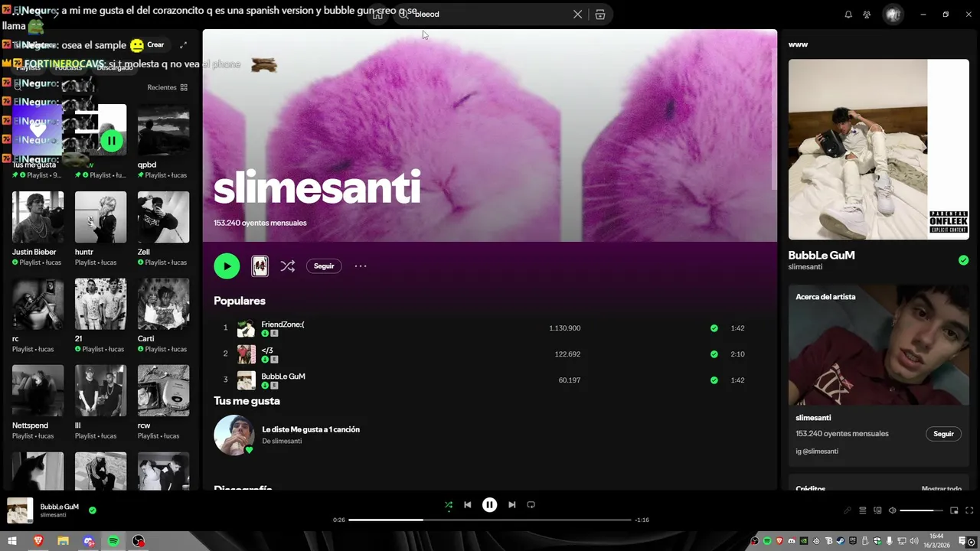Toggle saved check in the right panel
Image resolution: width=980 pixels, height=551 pixels.
963,260
